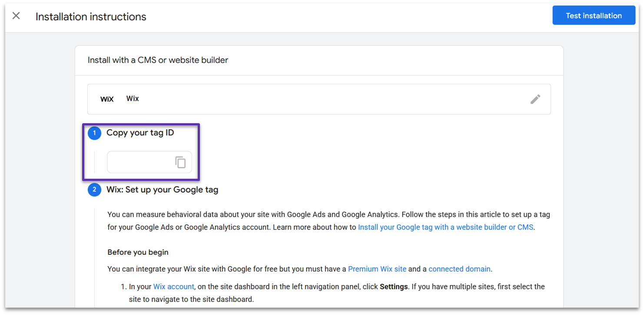Click the 'Install with a CMS or website builder' title
This screenshot has width=644, height=315.
[x=158, y=60]
